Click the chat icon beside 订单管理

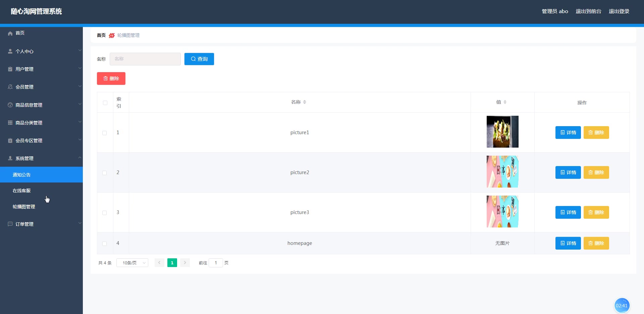10,224
